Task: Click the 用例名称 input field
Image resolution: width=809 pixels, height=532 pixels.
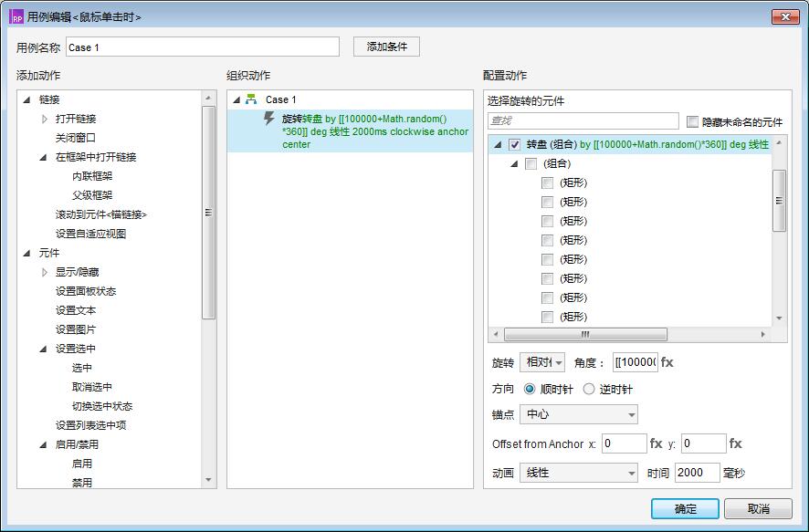Action: tap(203, 47)
